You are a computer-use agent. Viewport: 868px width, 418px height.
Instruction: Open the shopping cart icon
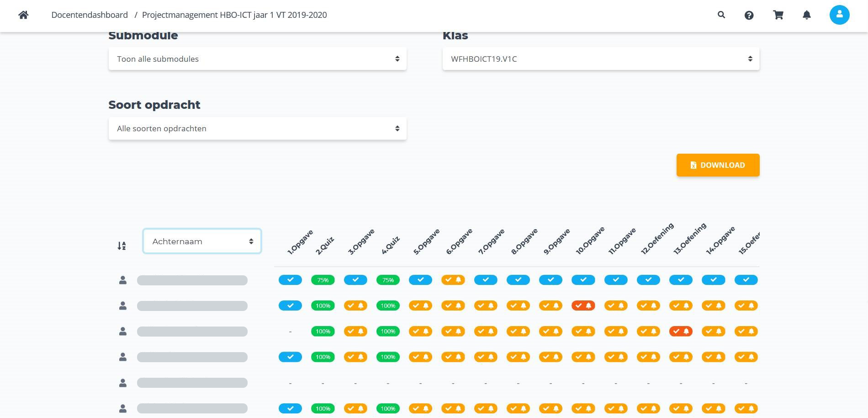(778, 15)
